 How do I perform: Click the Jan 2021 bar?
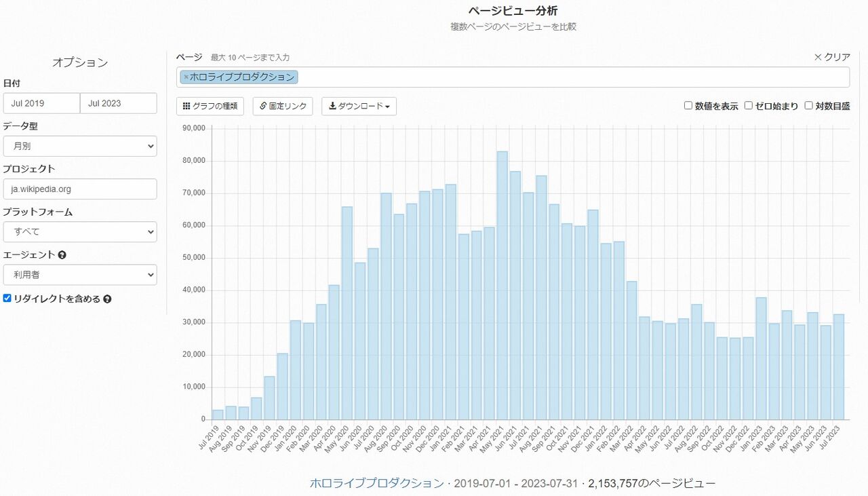pyautogui.click(x=451, y=302)
